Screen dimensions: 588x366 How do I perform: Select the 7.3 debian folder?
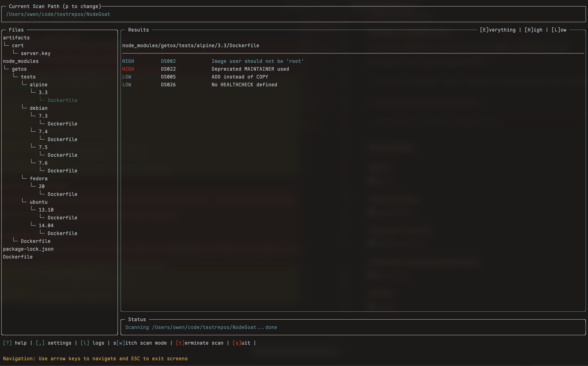pyautogui.click(x=43, y=116)
